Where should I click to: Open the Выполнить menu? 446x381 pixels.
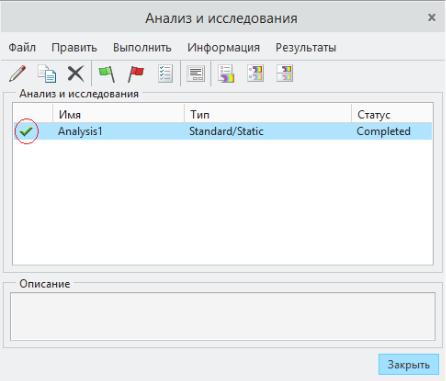142,47
